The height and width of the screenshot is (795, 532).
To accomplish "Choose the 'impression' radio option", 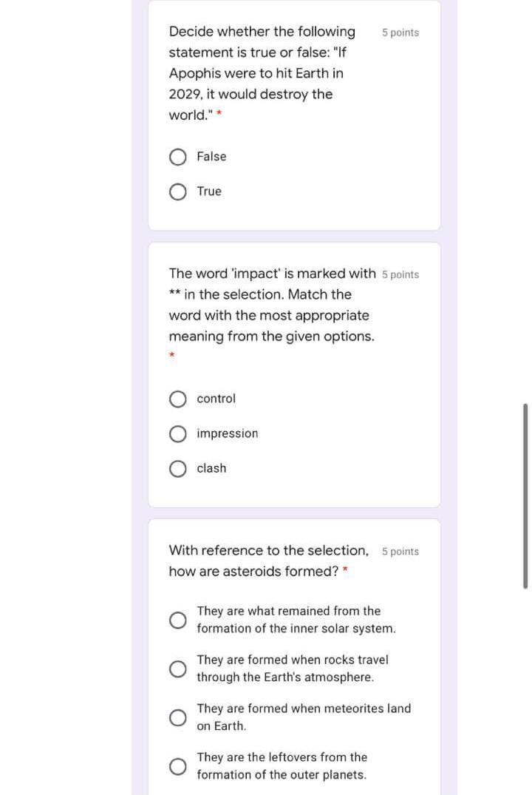I will (x=178, y=434).
